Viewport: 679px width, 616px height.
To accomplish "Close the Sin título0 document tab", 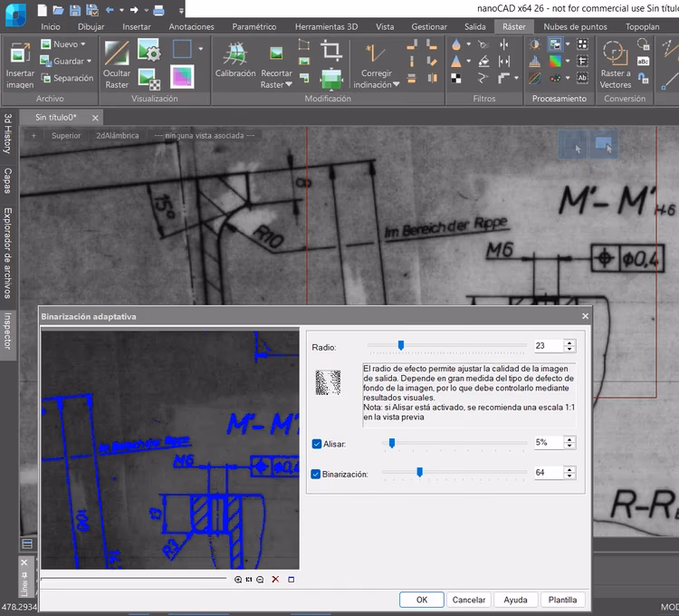I will [x=95, y=118].
